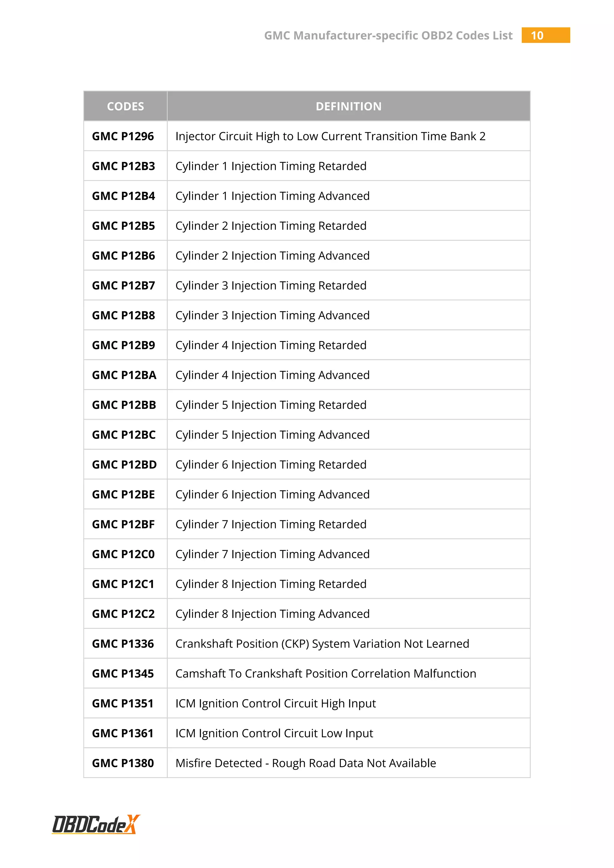The width and height of the screenshot is (614, 868).
Task: Select the GMC P12B6 code cell
Action: (x=126, y=256)
